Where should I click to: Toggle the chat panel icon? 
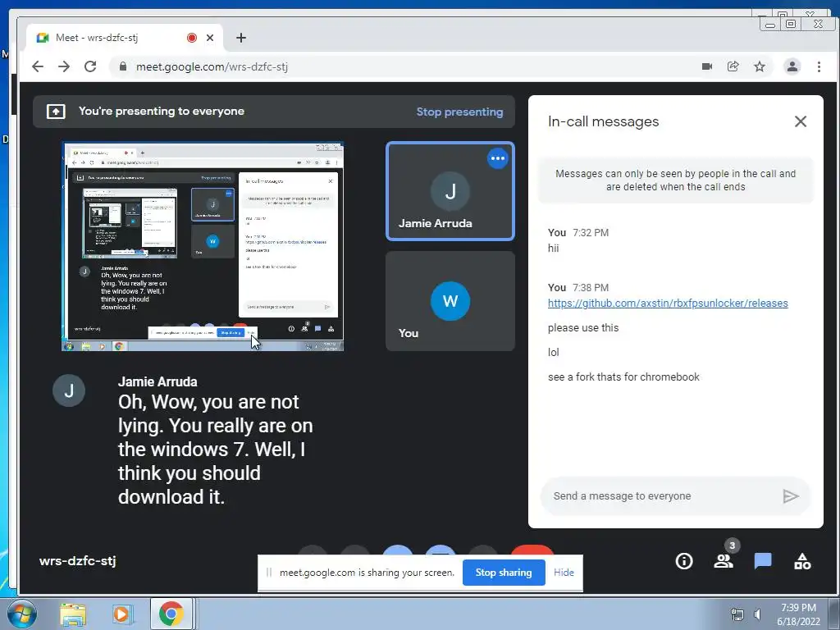point(763,561)
